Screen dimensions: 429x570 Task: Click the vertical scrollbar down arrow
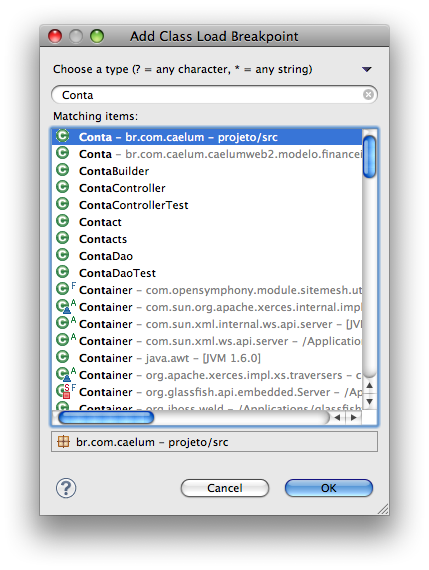370,402
